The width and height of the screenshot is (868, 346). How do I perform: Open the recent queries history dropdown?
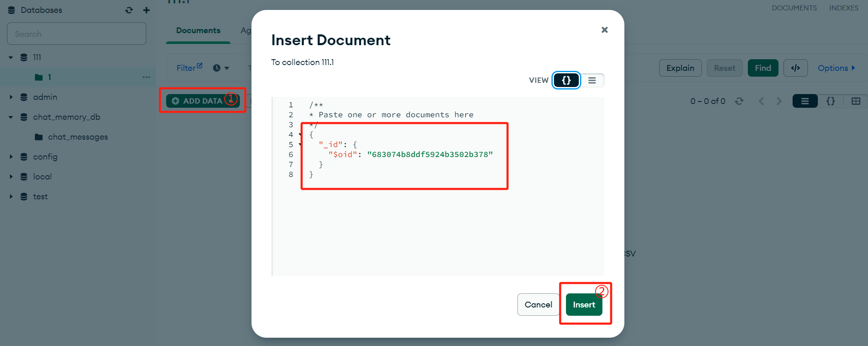tap(221, 68)
